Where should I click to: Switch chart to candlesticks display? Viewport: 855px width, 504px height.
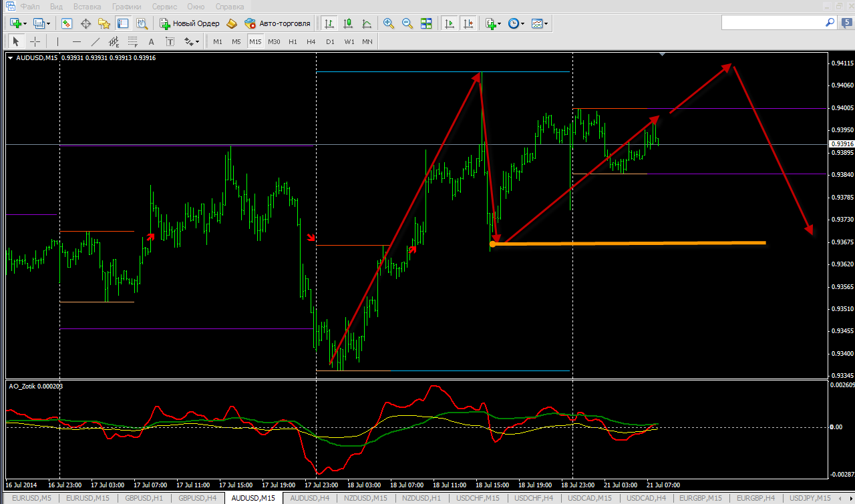(x=347, y=23)
